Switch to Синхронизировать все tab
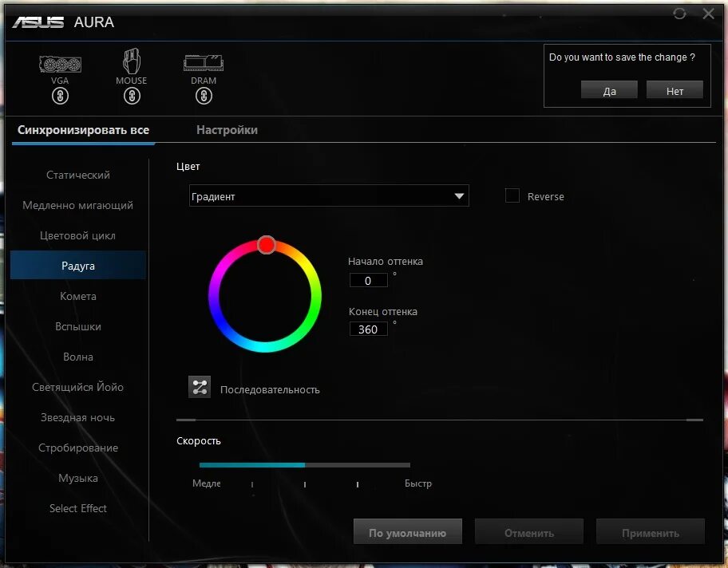The width and height of the screenshot is (728, 568). (x=83, y=130)
